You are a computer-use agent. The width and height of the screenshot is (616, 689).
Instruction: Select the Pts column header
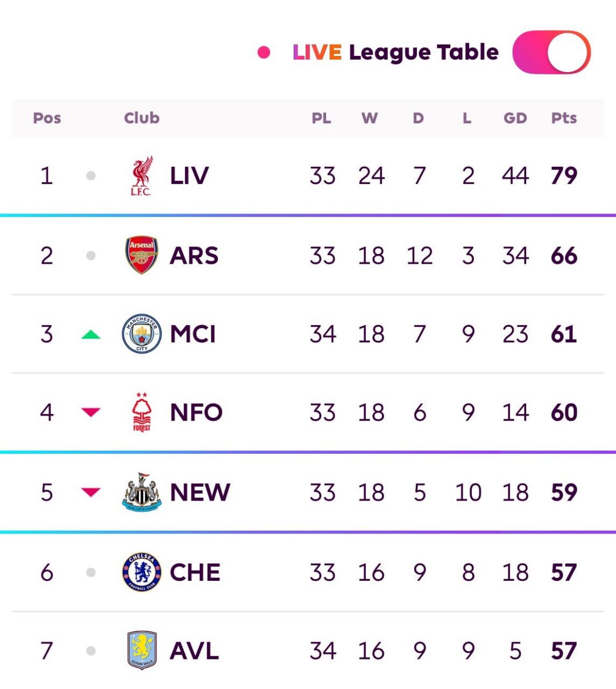(564, 118)
